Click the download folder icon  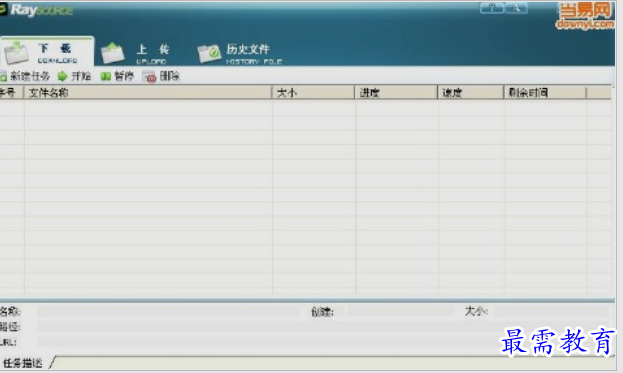(x=16, y=53)
